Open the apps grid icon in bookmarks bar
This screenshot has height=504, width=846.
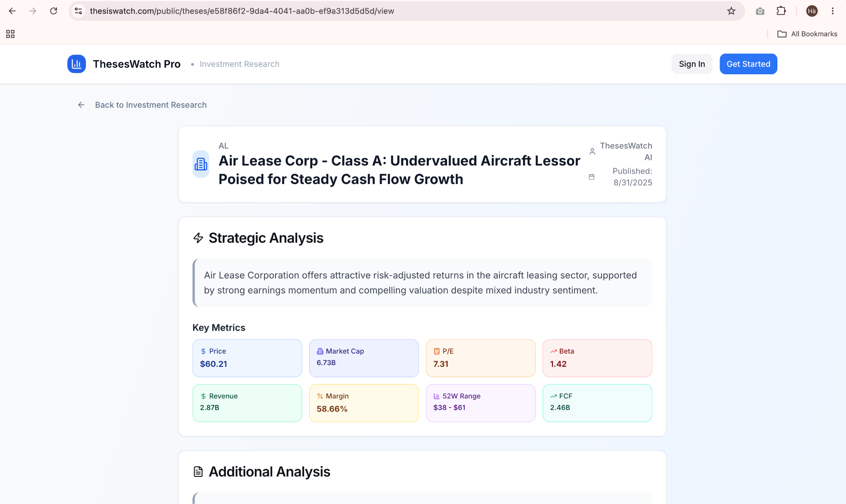coord(10,34)
